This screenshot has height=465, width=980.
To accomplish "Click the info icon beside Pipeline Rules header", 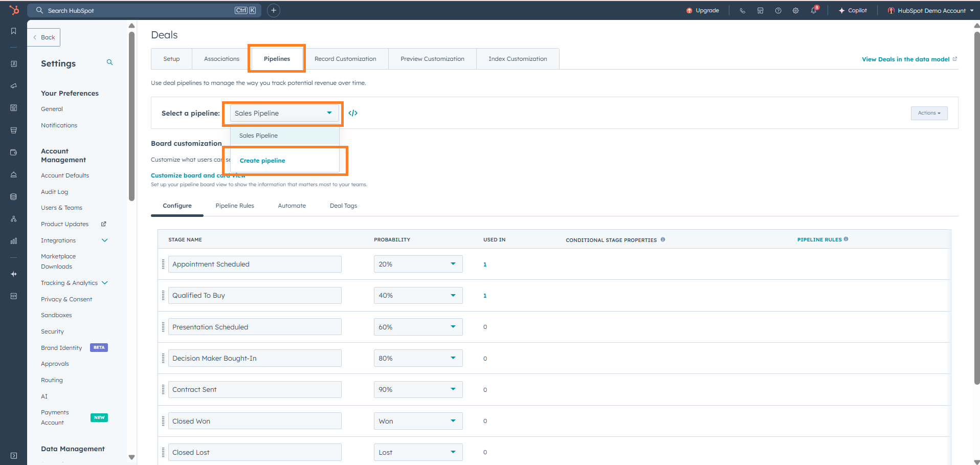I will tap(846, 239).
